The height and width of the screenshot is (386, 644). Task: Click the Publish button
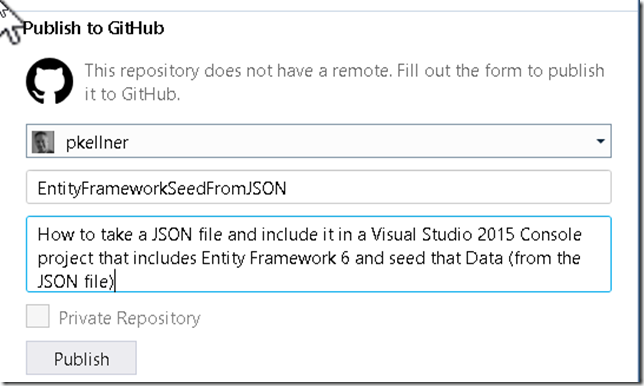pos(81,358)
